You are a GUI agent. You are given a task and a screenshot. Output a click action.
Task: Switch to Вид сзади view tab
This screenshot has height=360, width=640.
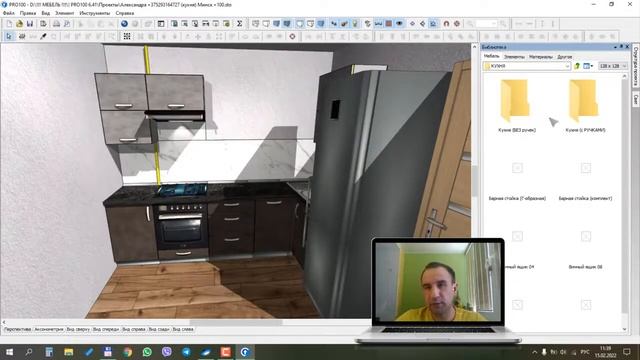[x=159, y=329]
